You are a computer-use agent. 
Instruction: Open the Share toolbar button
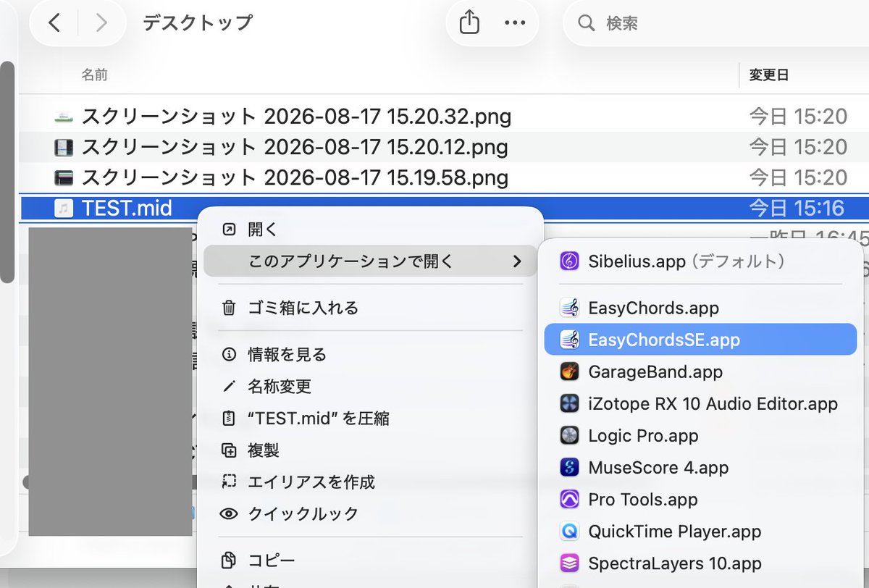pos(469,22)
